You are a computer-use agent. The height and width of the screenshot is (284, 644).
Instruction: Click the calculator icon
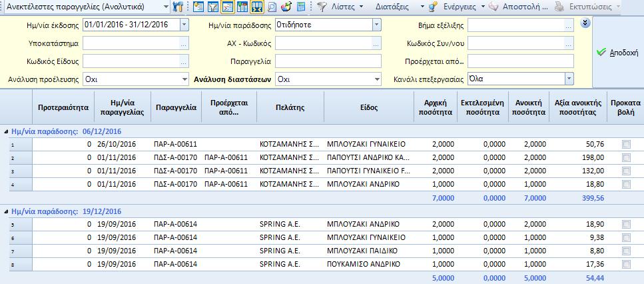pyautogui.click(x=301, y=7)
